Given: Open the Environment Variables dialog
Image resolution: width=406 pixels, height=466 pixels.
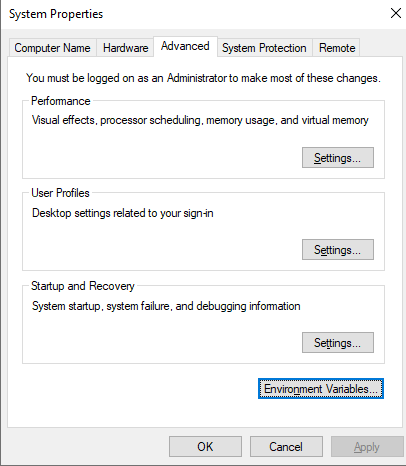Looking at the screenshot, I should click(321, 389).
